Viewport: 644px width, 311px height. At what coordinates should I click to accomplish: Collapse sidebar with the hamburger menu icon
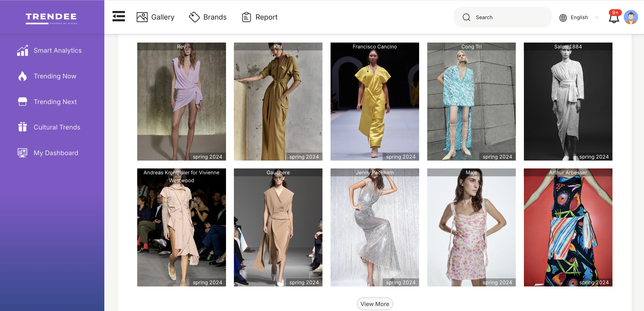[x=119, y=16]
